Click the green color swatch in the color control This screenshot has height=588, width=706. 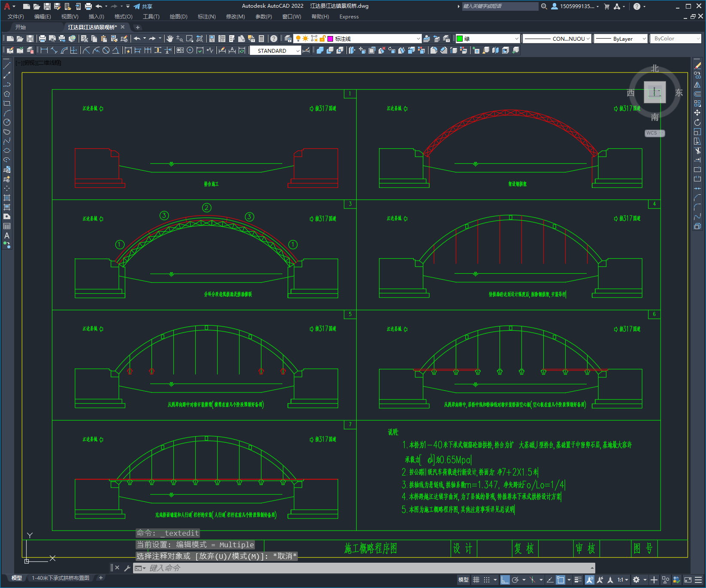click(460, 39)
